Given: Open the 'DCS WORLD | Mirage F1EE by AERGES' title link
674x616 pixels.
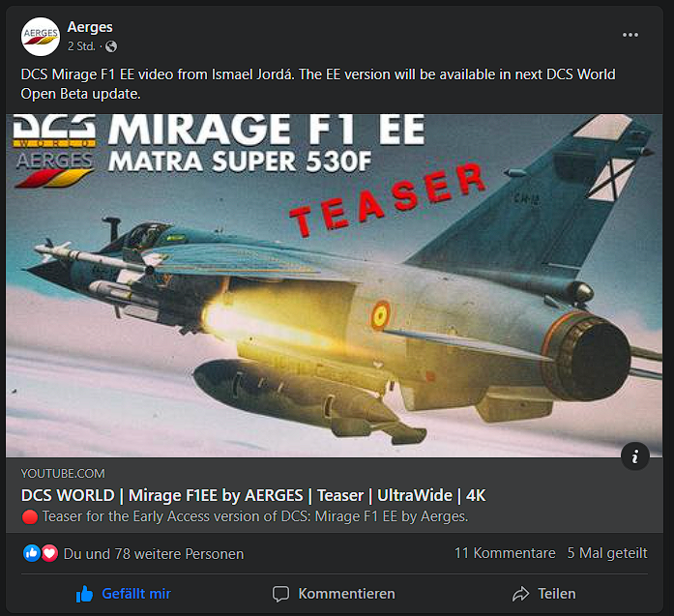Looking at the screenshot, I should click(x=253, y=495).
